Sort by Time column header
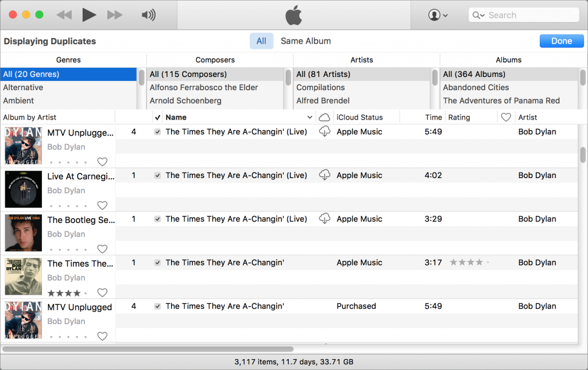Viewport: 588px width, 370px height. click(x=433, y=117)
